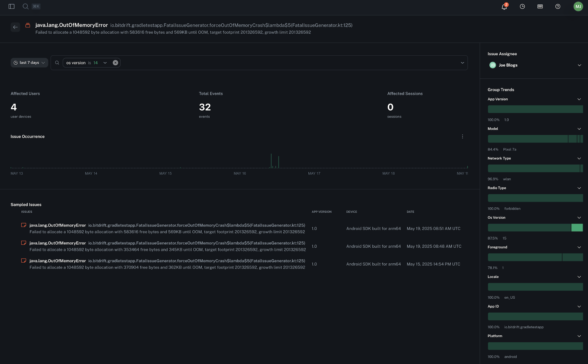The image size is (588, 364).
Task: Click the recent history clock icon
Action: coord(522,6)
